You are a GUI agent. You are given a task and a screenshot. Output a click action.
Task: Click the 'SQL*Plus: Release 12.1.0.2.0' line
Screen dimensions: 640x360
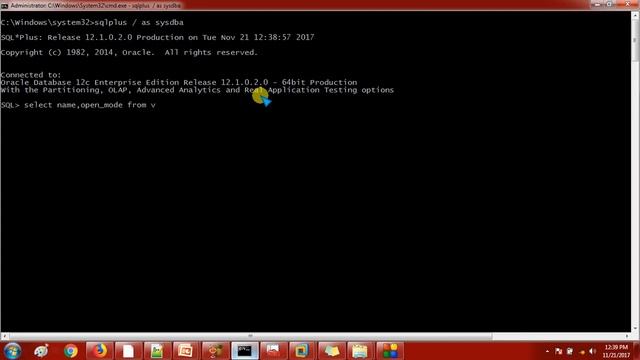157,37
